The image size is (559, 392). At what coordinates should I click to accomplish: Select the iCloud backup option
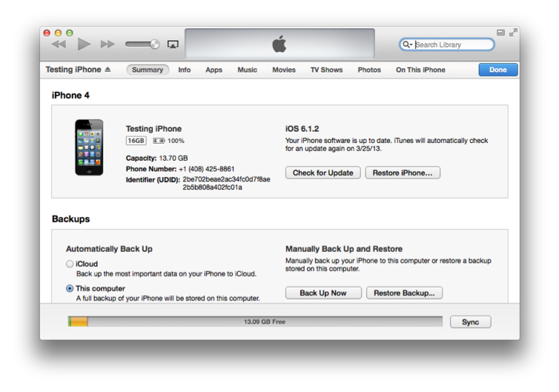point(70,264)
